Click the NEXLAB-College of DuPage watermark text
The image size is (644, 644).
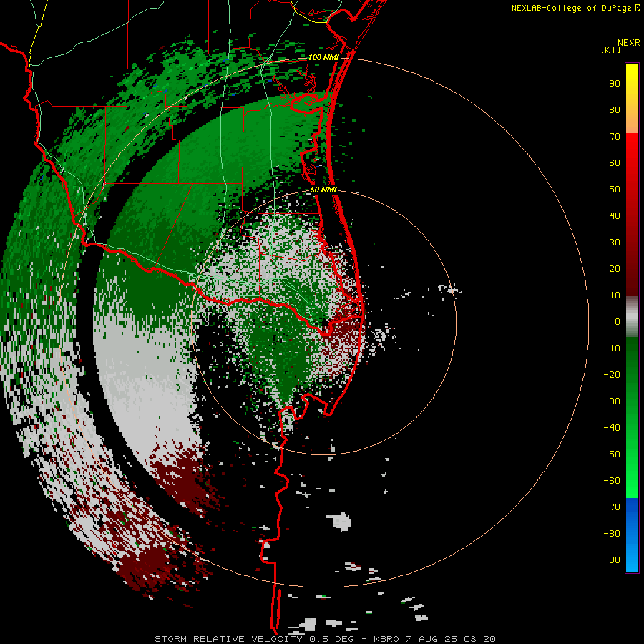pyautogui.click(x=572, y=8)
